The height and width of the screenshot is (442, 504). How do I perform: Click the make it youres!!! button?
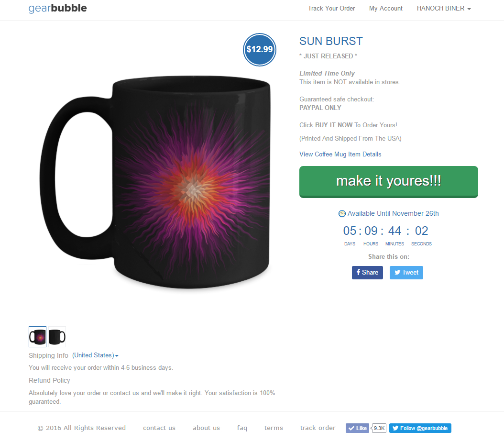[389, 182]
